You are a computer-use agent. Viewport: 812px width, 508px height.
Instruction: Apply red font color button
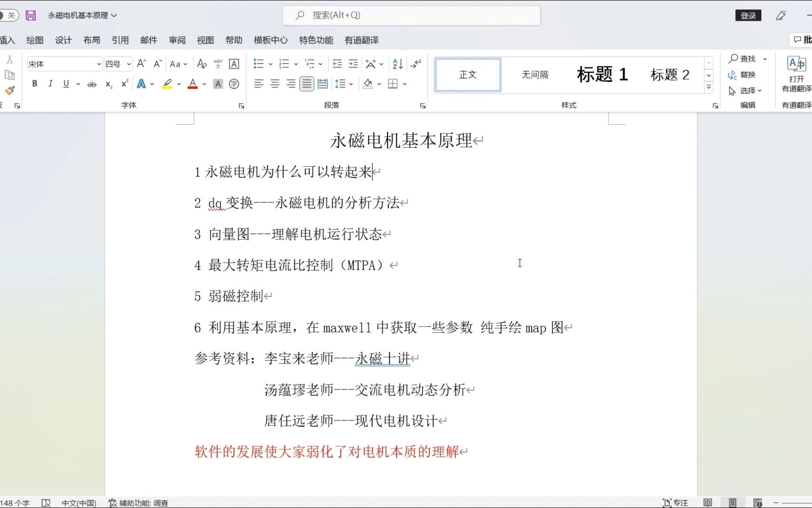click(x=193, y=84)
